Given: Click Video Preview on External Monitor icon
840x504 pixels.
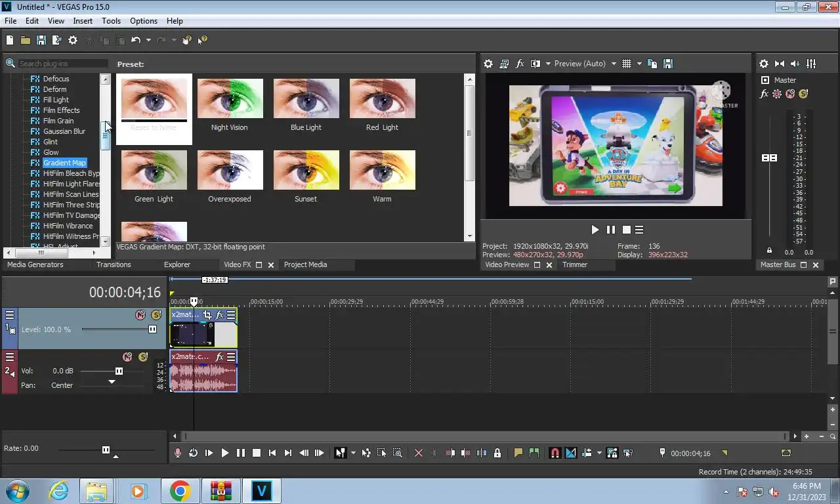Looking at the screenshot, I should pyautogui.click(x=504, y=64).
